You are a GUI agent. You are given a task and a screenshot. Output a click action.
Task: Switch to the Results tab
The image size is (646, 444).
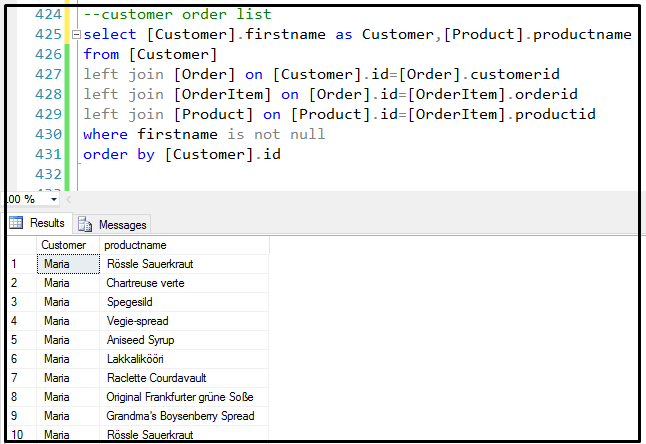(40, 223)
